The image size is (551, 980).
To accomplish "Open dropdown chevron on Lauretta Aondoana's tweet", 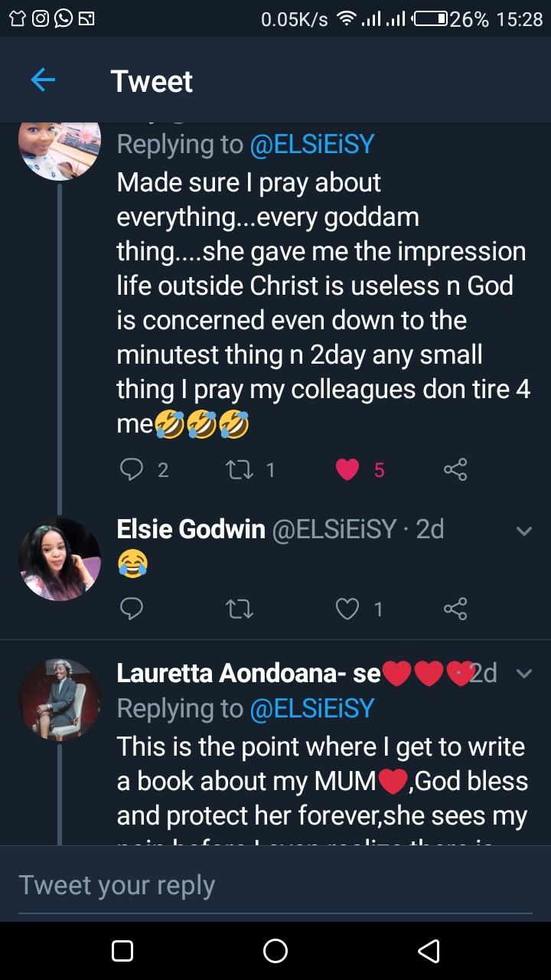I will pyautogui.click(x=524, y=674).
